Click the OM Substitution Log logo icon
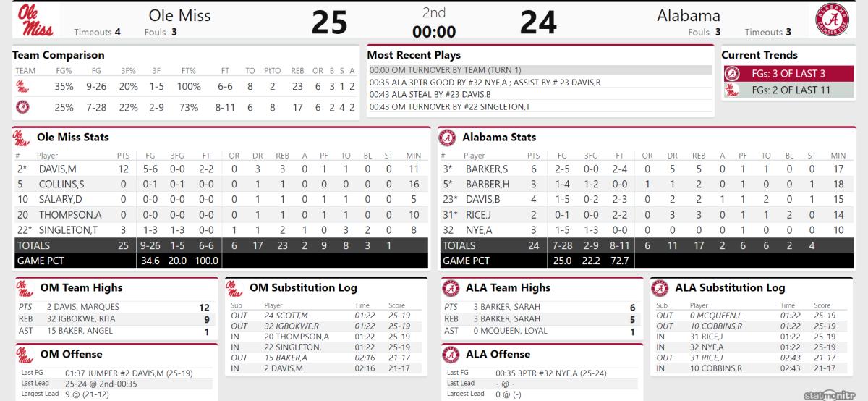The height and width of the screenshot is (401, 868). point(234,288)
